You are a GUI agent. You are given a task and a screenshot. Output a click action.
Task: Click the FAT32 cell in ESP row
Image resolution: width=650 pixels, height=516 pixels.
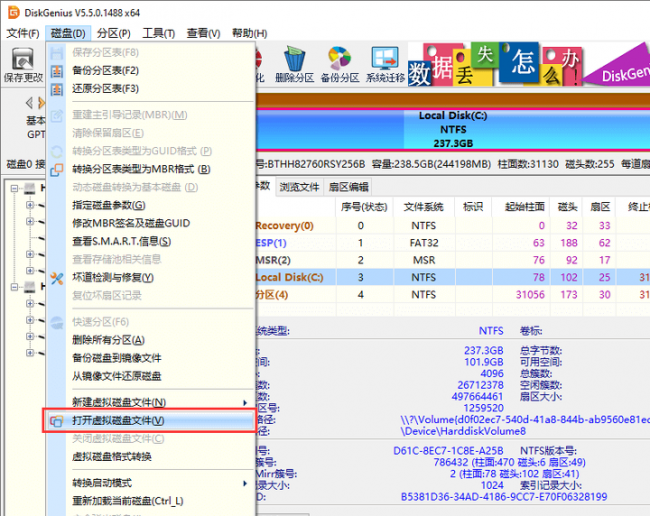tap(424, 243)
